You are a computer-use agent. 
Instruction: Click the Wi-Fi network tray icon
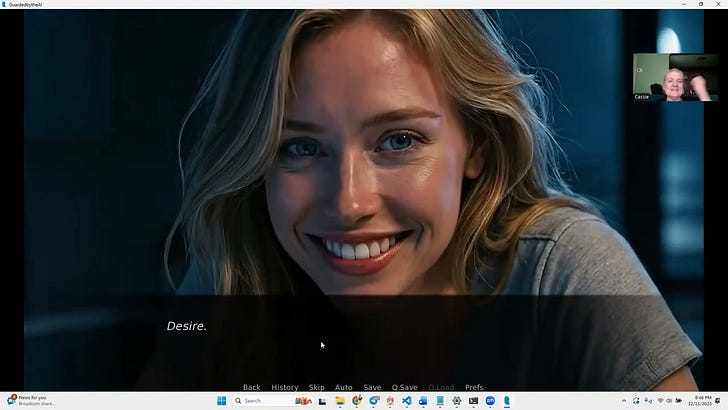660,401
